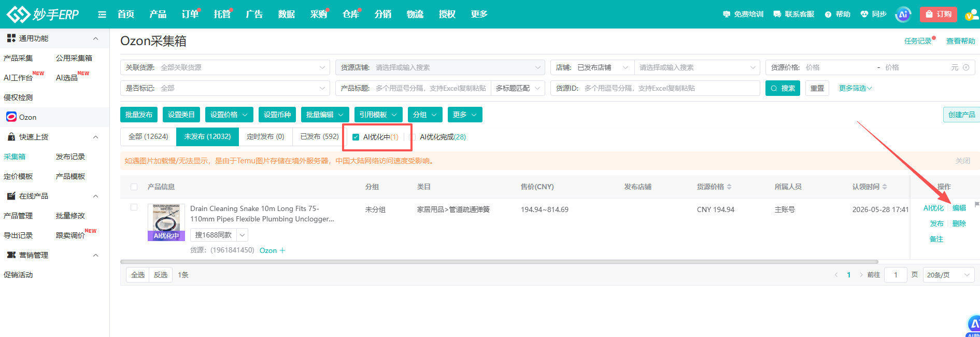
Task: Open the AI assistant icon in header
Action: click(903, 15)
